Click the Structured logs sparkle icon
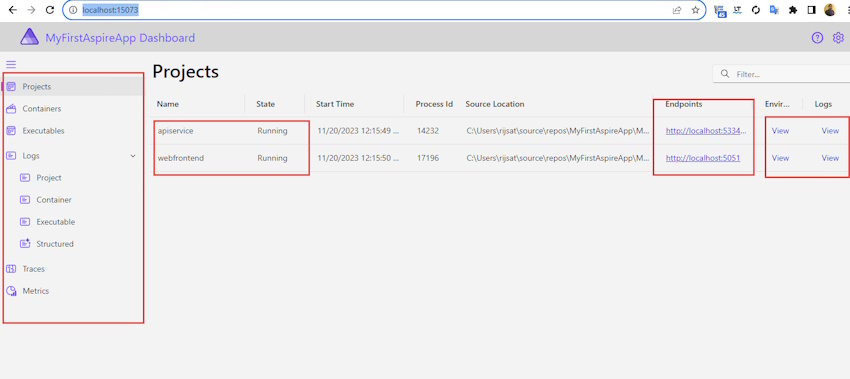Image resolution: width=850 pixels, height=379 pixels. (25, 244)
